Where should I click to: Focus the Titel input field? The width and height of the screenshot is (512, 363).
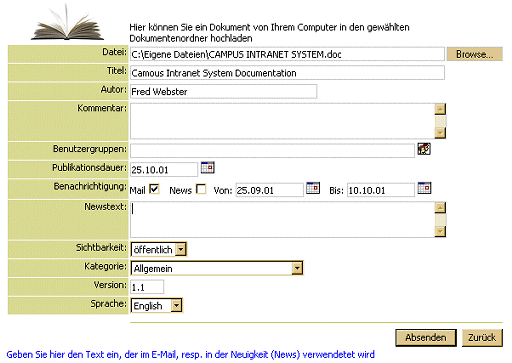point(287,73)
